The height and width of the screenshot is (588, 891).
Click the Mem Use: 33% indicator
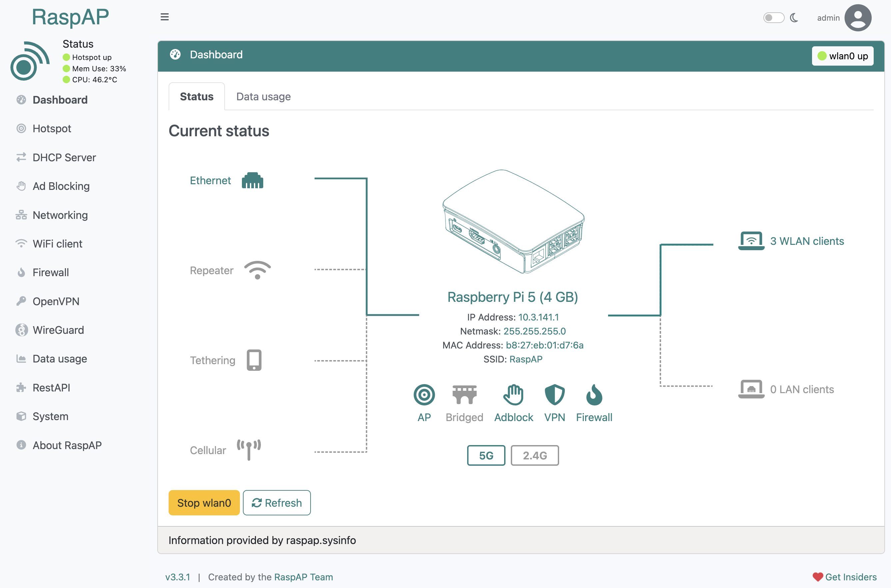(94, 69)
